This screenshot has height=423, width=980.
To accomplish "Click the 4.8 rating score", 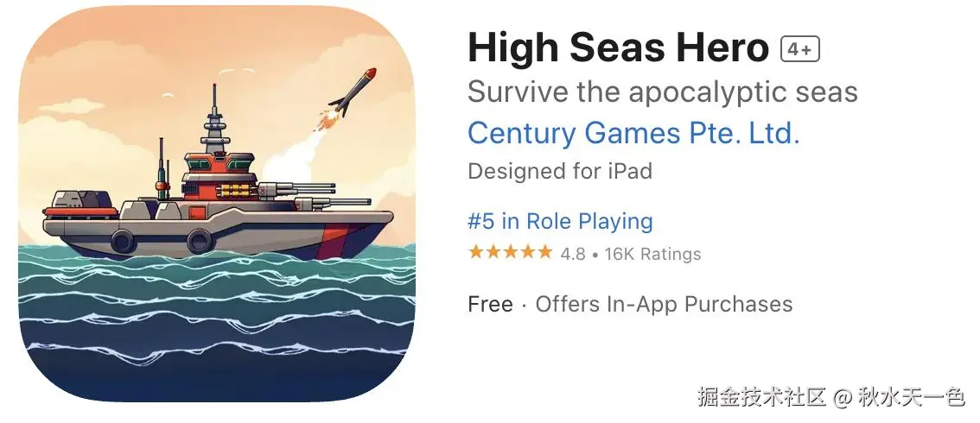I will [572, 254].
